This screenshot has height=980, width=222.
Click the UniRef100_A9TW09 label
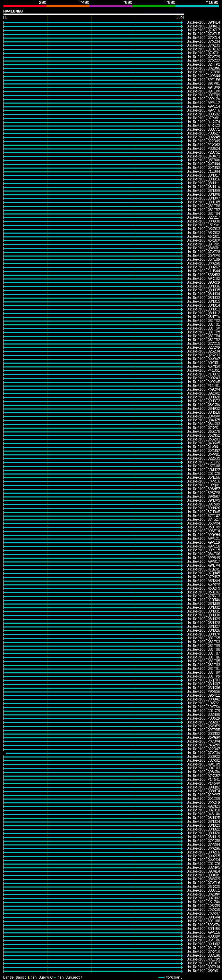pyautogui.click(x=203, y=88)
